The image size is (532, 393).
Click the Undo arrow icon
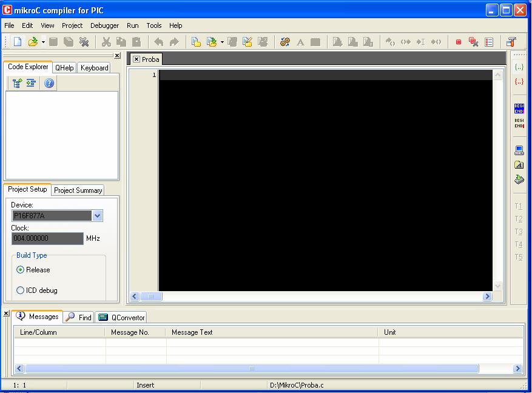pos(159,42)
